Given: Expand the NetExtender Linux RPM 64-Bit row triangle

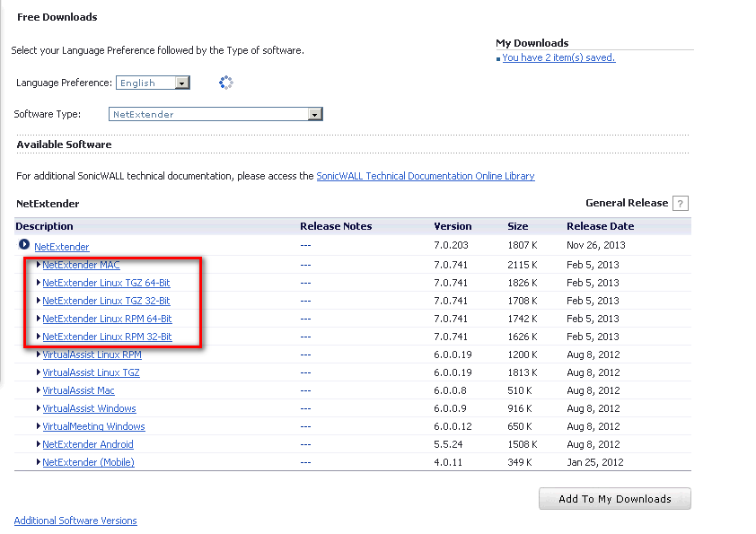Looking at the screenshot, I should pos(39,318).
